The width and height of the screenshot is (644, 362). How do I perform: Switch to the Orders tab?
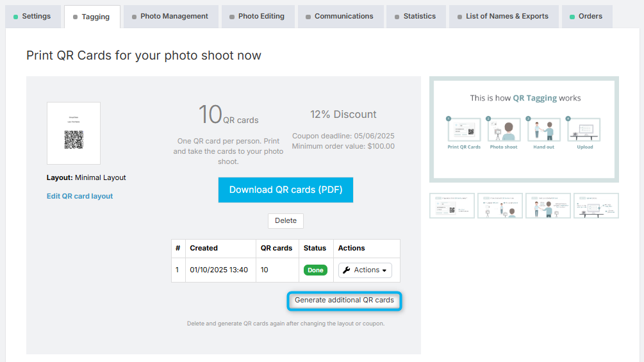tap(586, 17)
